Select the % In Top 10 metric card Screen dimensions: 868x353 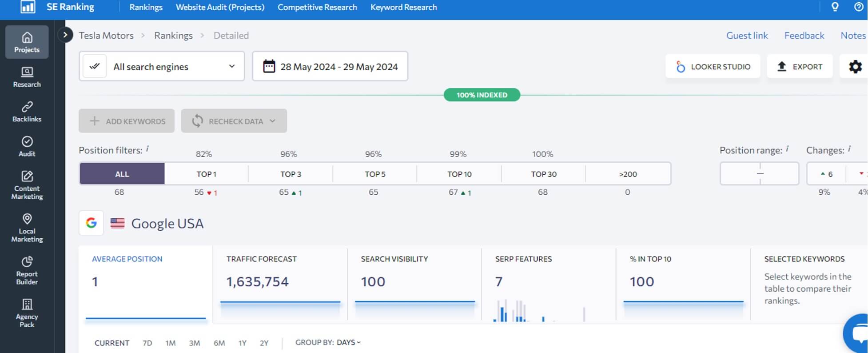[x=684, y=285]
